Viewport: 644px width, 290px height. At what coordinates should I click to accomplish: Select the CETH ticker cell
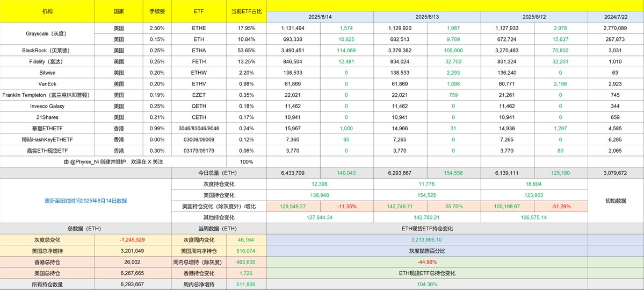click(199, 117)
